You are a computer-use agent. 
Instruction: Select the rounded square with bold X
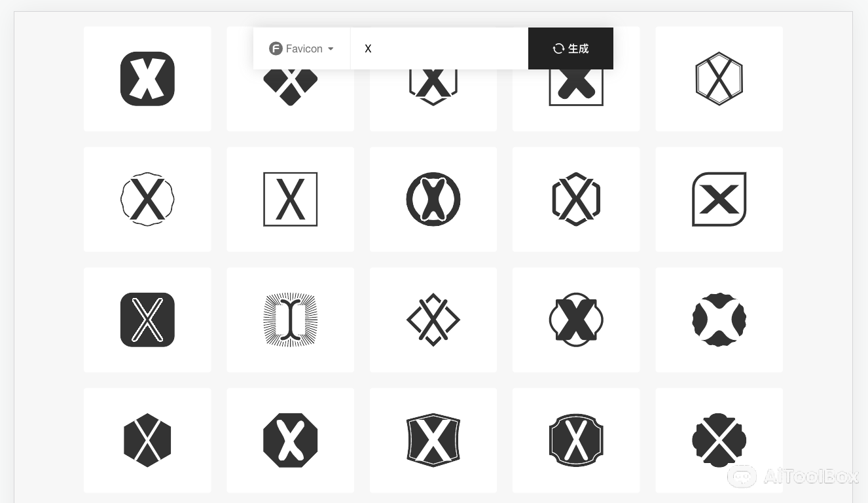(719, 199)
